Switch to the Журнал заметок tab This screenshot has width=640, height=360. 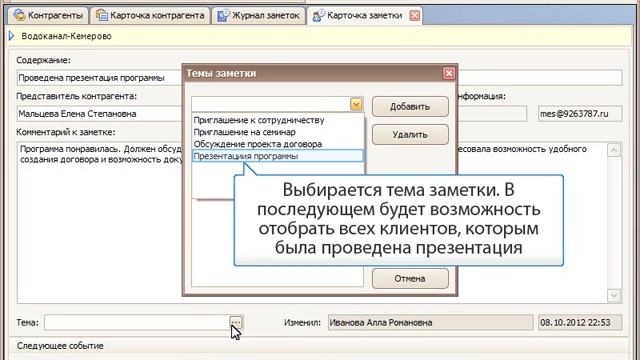point(258,16)
